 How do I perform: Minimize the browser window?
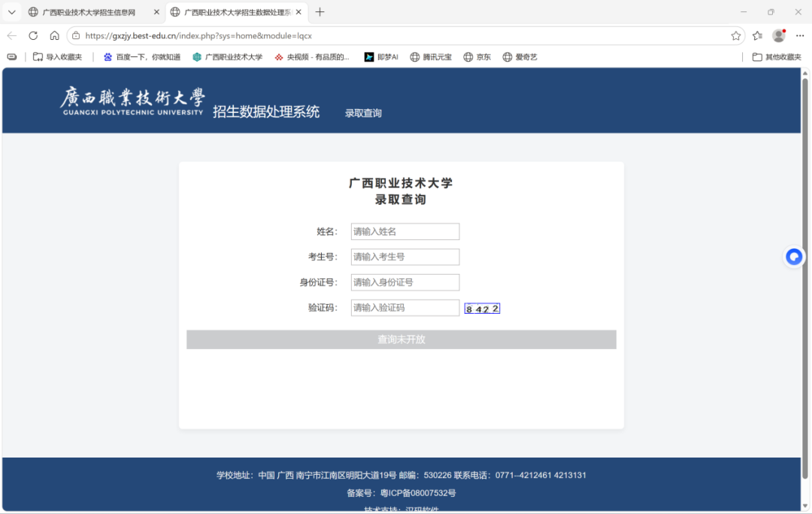click(x=744, y=12)
